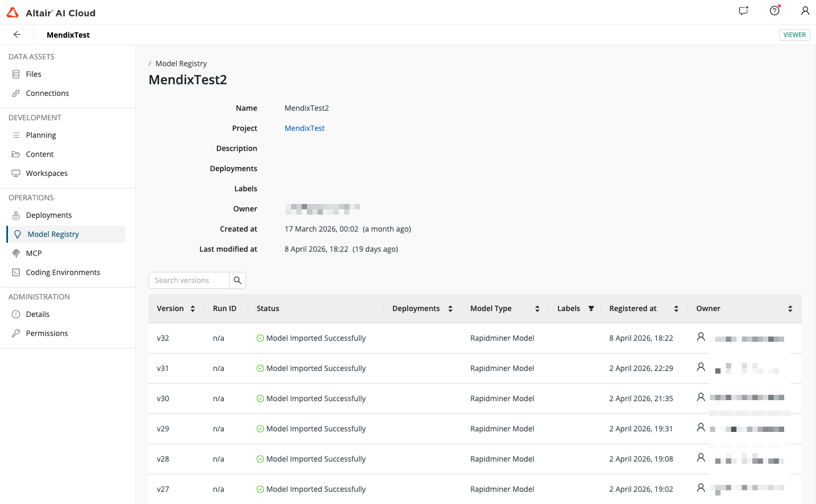The image size is (816, 504).
Task: Select the v30 version cell
Action: [x=163, y=399]
